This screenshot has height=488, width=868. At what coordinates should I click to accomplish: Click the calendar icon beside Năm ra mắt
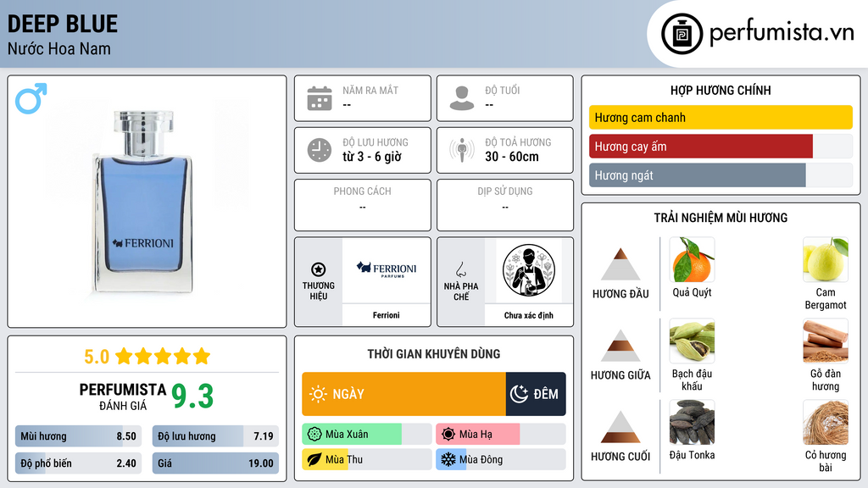point(320,98)
